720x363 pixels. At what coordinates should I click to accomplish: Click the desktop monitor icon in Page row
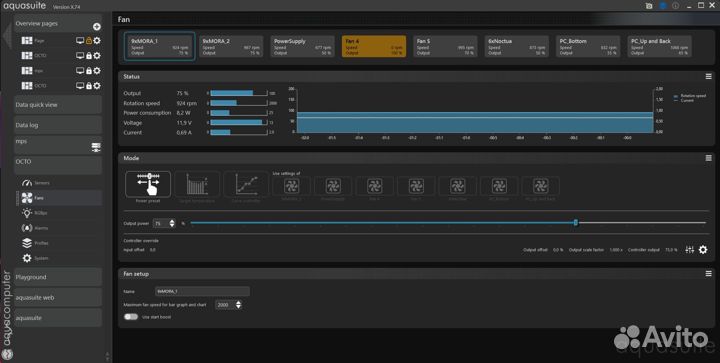[x=80, y=40]
